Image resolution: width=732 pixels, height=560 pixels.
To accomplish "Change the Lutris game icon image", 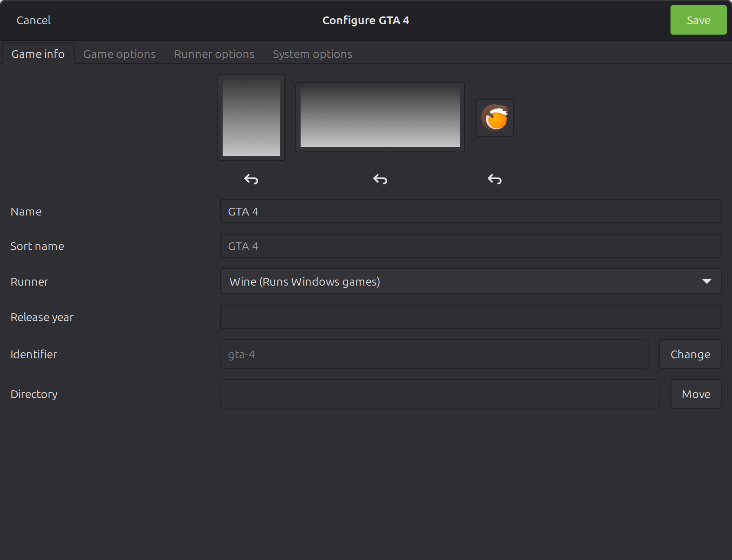I will (495, 118).
